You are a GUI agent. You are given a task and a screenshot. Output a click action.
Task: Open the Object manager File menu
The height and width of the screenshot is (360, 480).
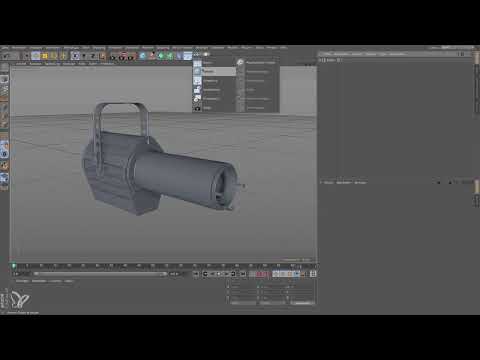point(328,54)
